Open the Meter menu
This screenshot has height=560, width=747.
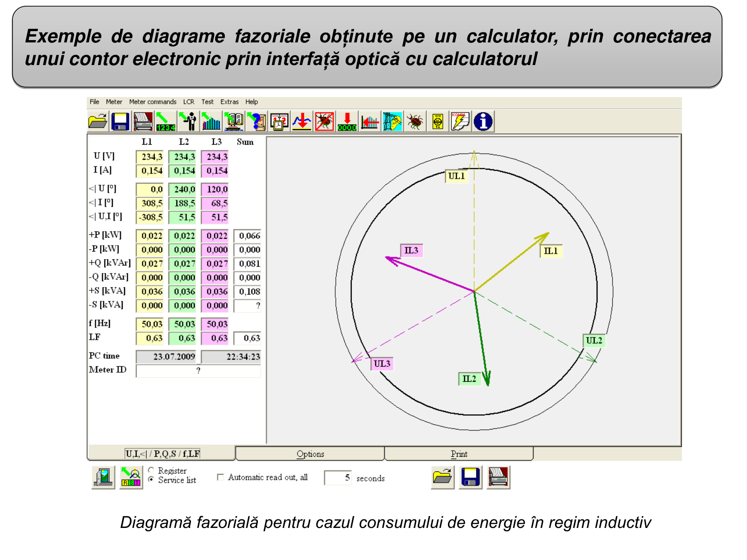114,102
